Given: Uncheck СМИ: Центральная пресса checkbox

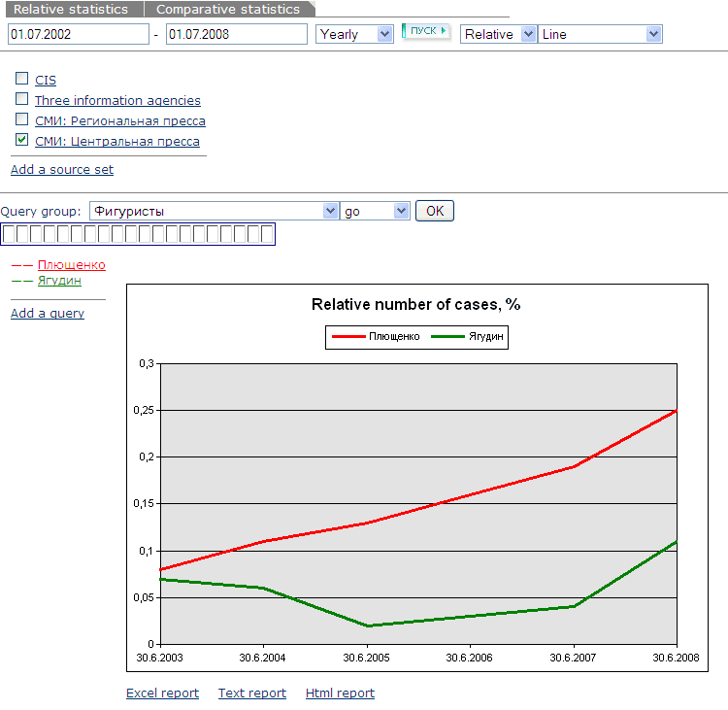Looking at the screenshot, I should [x=22, y=140].
